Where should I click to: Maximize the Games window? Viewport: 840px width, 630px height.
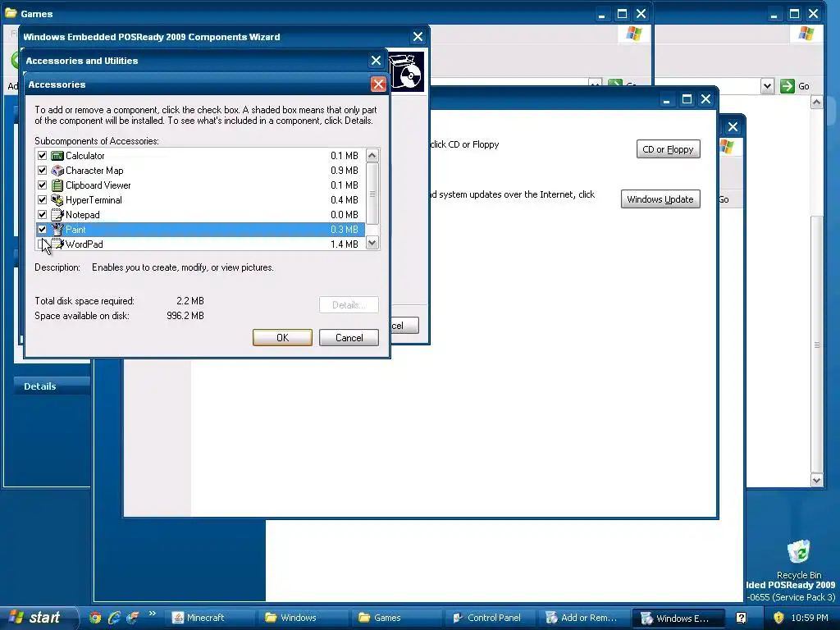tap(622, 13)
